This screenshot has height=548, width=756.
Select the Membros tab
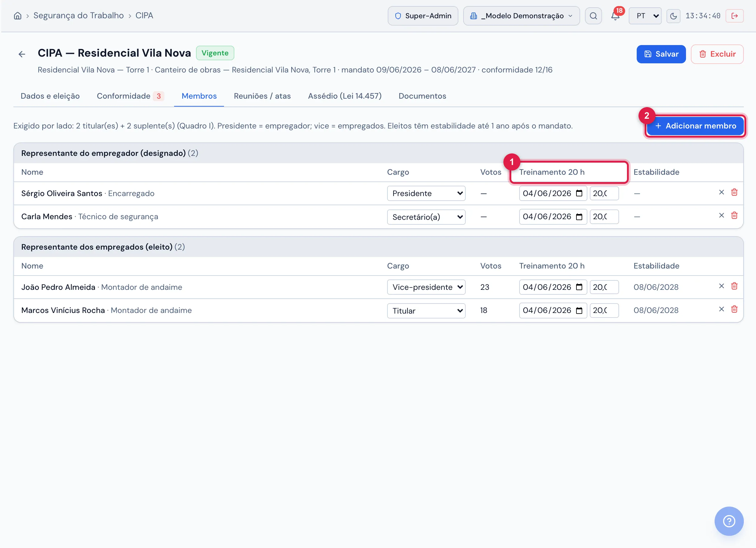coord(199,96)
